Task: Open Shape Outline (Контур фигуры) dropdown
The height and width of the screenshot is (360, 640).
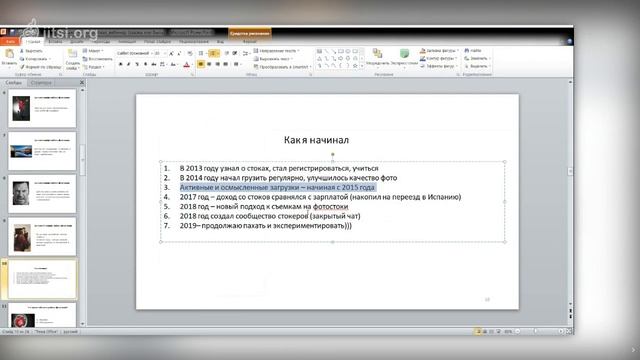Action: (x=438, y=58)
